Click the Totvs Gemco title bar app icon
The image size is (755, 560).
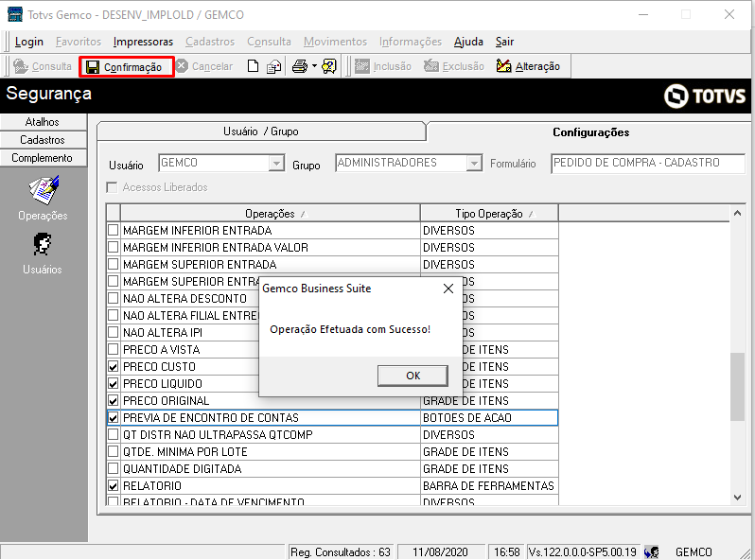[15, 14]
